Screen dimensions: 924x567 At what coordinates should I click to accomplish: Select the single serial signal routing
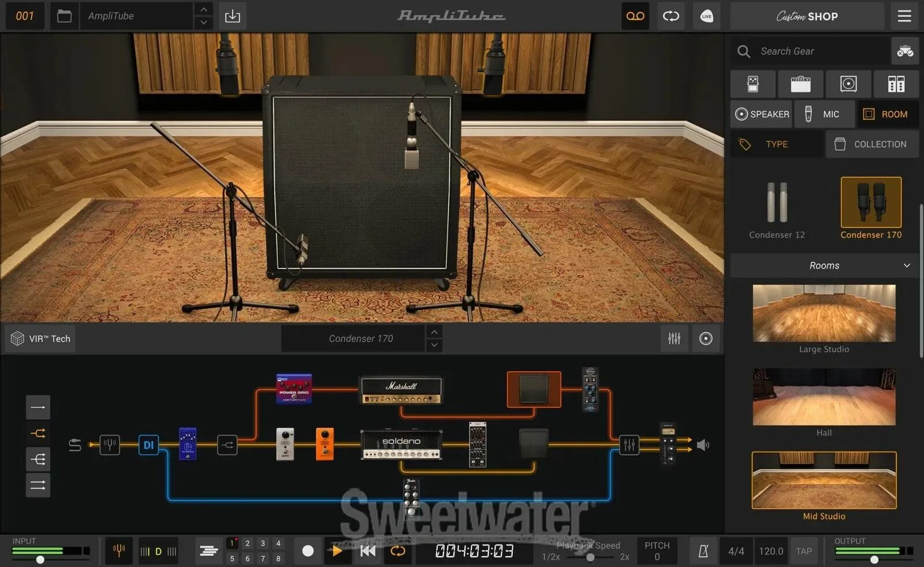pos(38,407)
